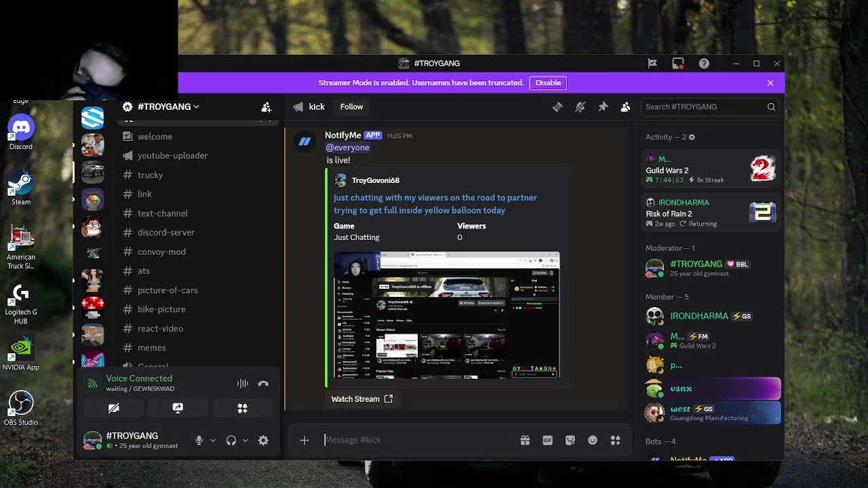Open the #TROYGANG server dropdown menu
Viewport: 868px width, 488px height.
click(168, 107)
